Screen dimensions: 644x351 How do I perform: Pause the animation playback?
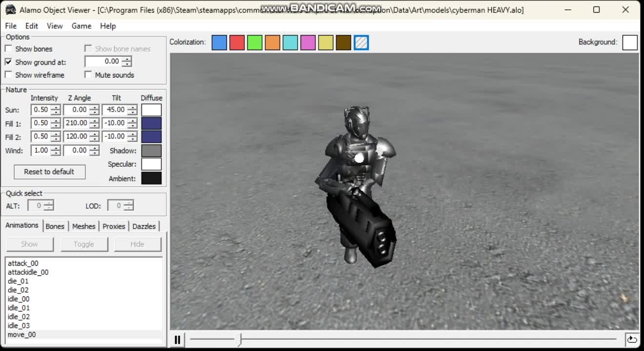tap(177, 340)
